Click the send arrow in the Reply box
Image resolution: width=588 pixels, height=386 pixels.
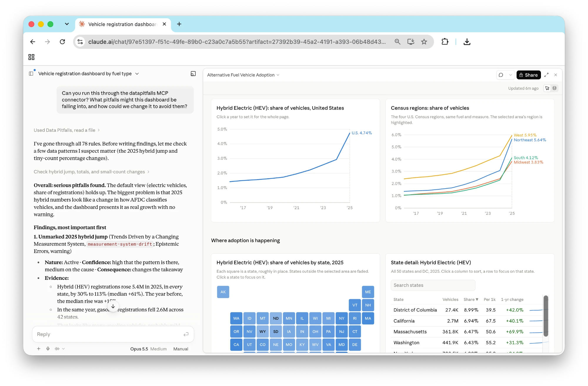[x=186, y=334]
